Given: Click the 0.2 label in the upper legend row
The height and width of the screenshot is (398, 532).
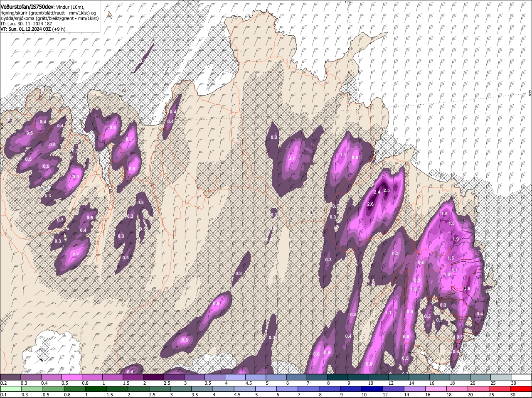Looking at the screenshot, I should coord(3,383).
